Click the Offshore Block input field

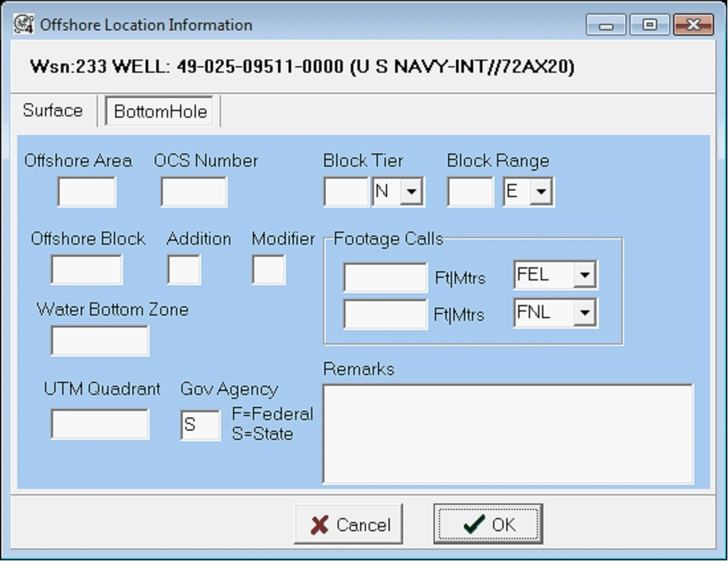click(87, 270)
